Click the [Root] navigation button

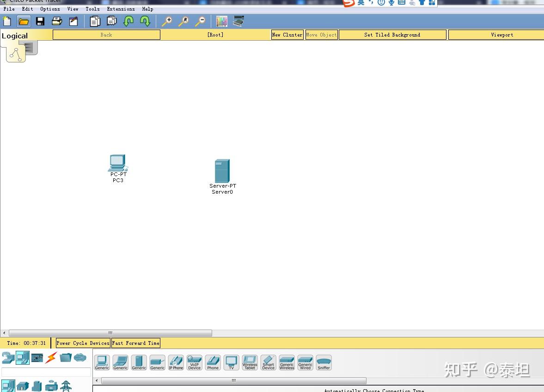click(215, 35)
